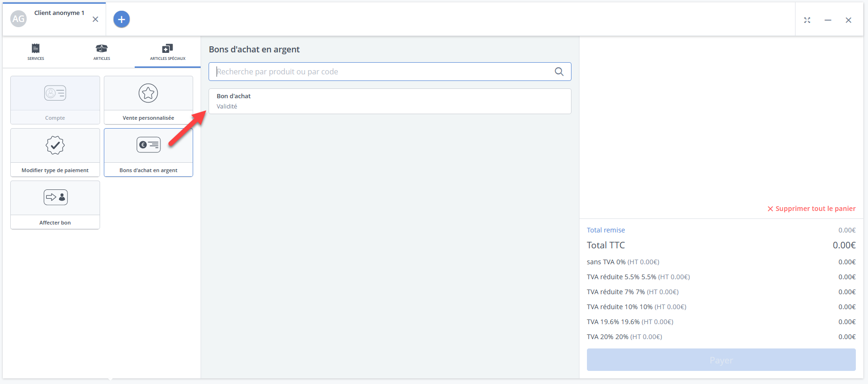Add a new client with plus button
Viewport: 868px width, 384px height.
[122, 19]
